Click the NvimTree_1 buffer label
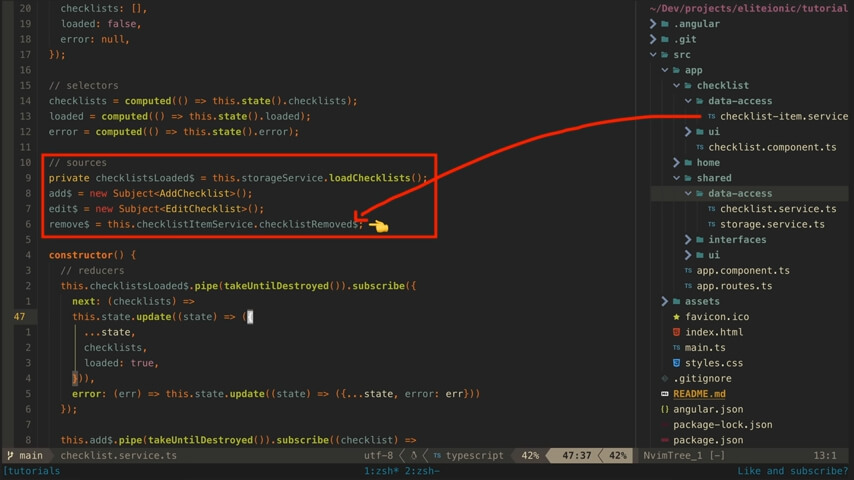This screenshot has height=480, width=854. [x=671, y=455]
